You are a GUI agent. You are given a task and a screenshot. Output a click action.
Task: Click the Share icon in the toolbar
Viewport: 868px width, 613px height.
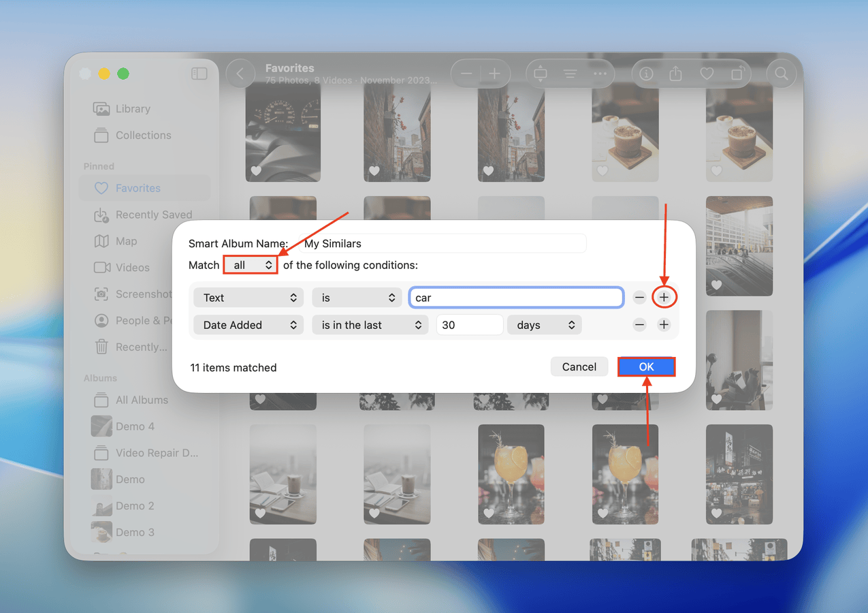pos(675,74)
